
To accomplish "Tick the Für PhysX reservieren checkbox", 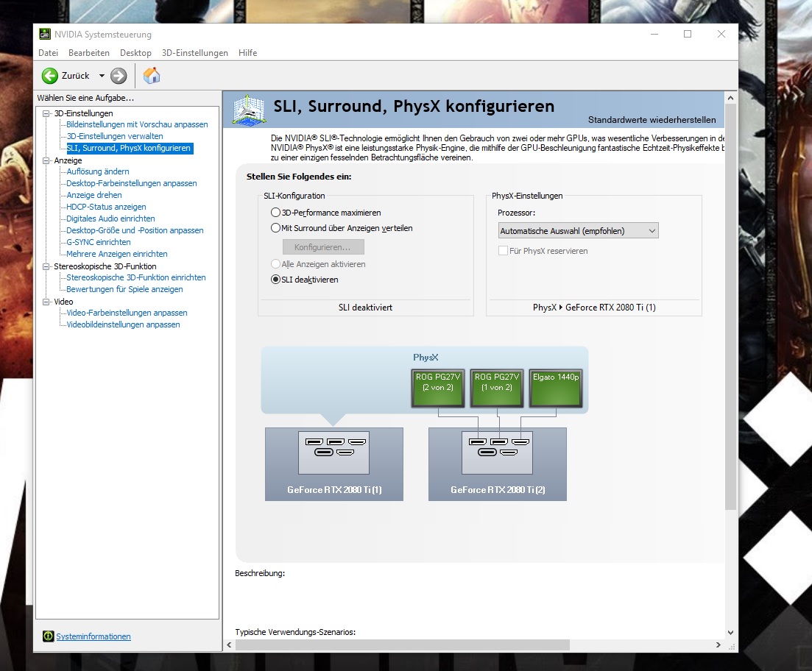I will pos(503,251).
